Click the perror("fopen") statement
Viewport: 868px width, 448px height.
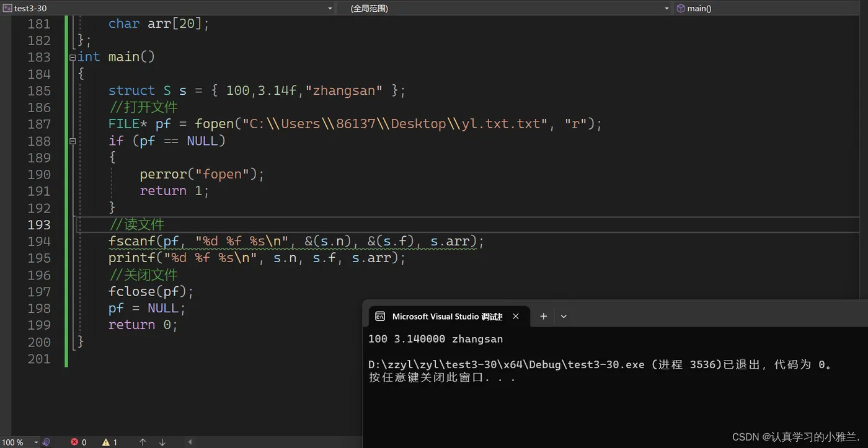point(202,174)
